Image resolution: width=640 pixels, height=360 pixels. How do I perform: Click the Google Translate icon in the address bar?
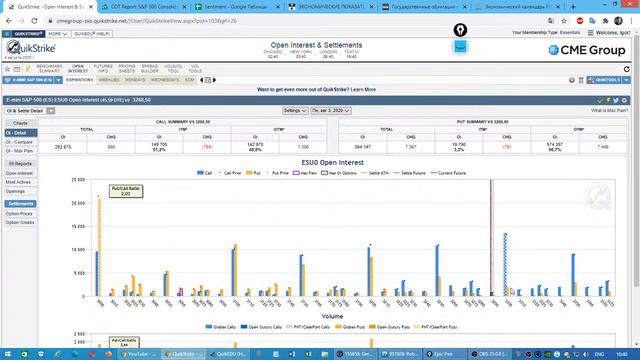click(551, 21)
